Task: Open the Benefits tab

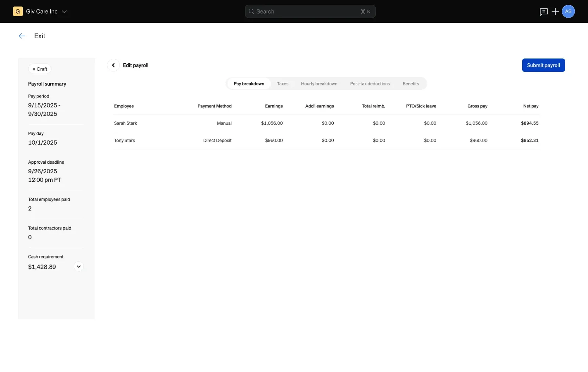Action: [410, 84]
